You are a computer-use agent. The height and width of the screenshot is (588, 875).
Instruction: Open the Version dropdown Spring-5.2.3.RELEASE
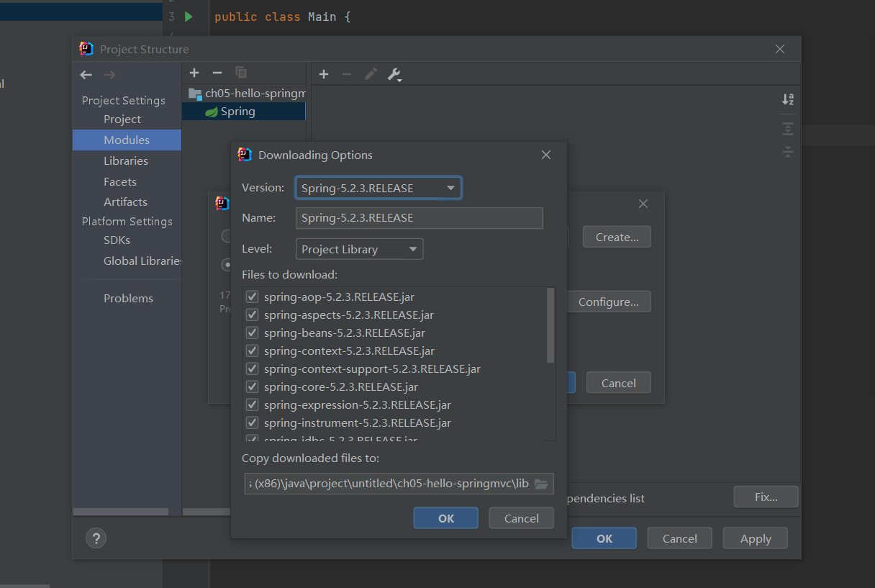378,188
